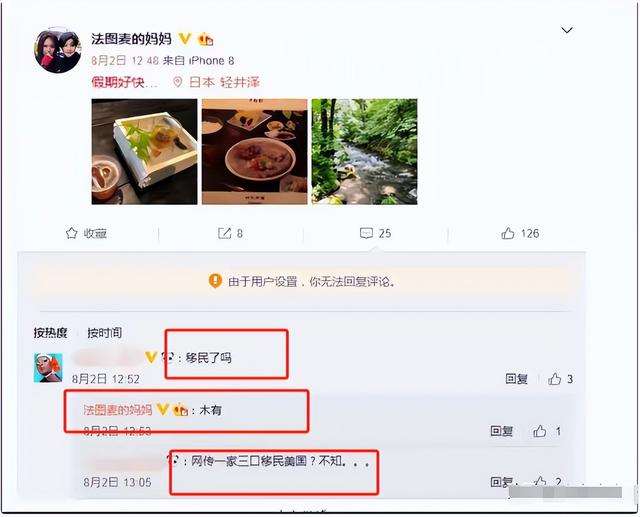Open the 假期好快 topic link
The height and width of the screenshot is (517, 640).
coord(124,82)
